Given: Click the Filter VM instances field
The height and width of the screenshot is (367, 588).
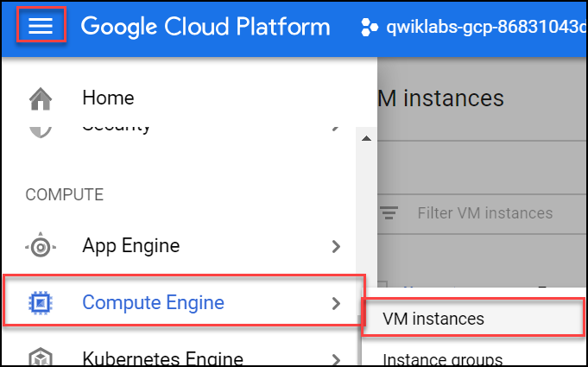Looking at the screenshot, I should 485,213.
